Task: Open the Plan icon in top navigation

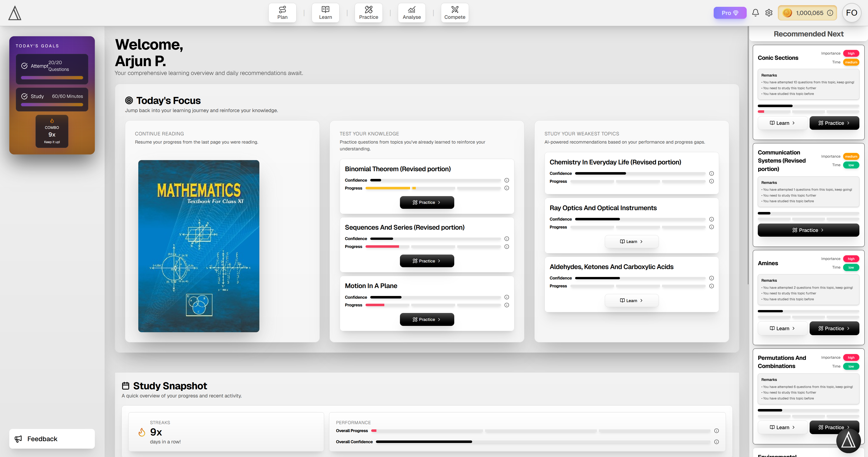Action: pos(282,12)
